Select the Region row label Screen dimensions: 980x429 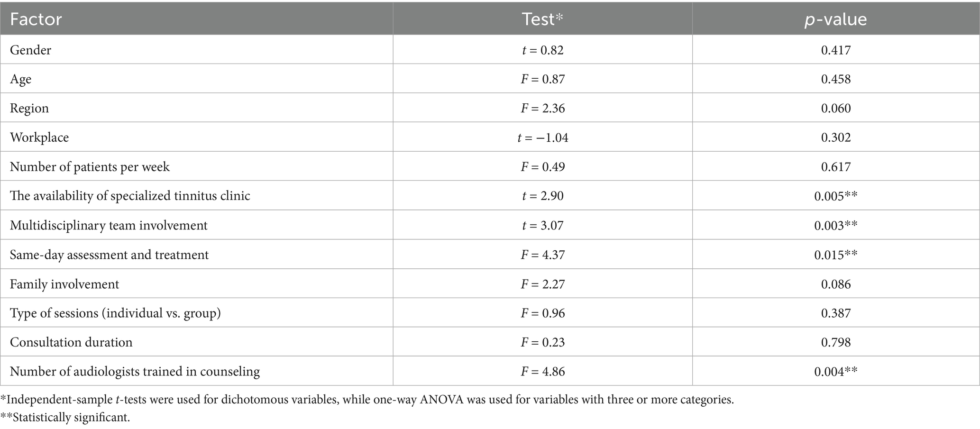(29, 108)
